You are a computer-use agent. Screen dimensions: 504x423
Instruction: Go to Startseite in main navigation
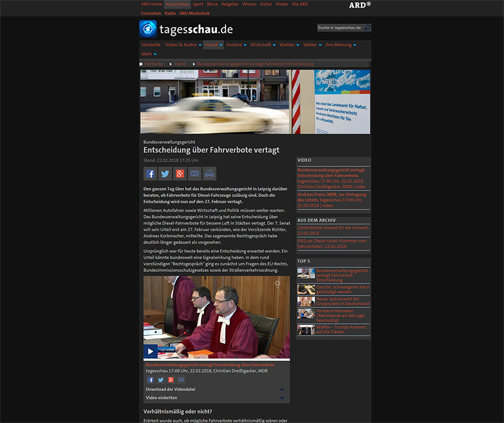(151, 45)
